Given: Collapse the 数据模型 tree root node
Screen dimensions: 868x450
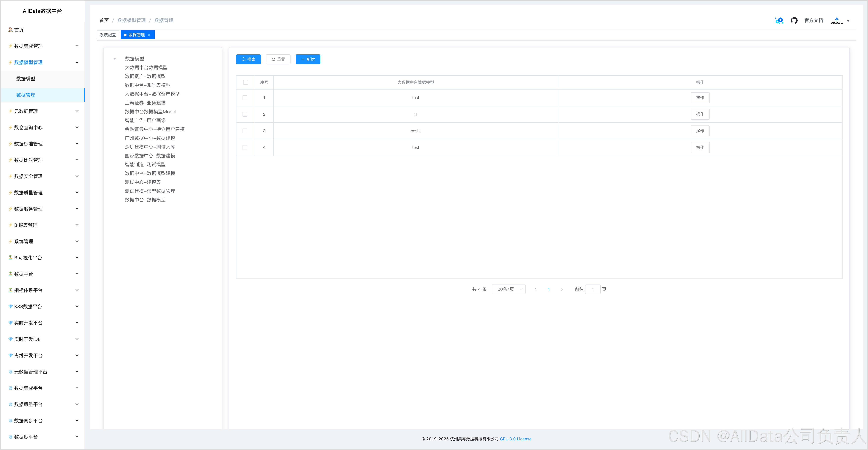Looking at the screenshot, I should pos(115,59).
